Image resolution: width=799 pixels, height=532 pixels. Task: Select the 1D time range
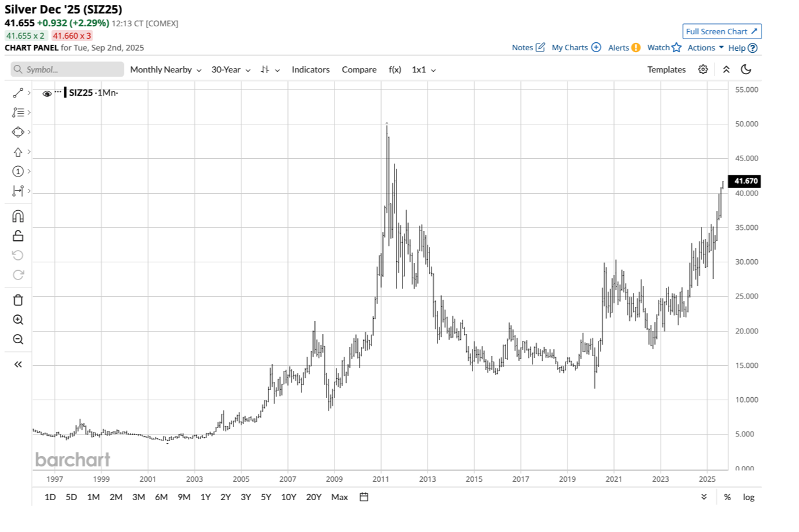pos(50,497)
